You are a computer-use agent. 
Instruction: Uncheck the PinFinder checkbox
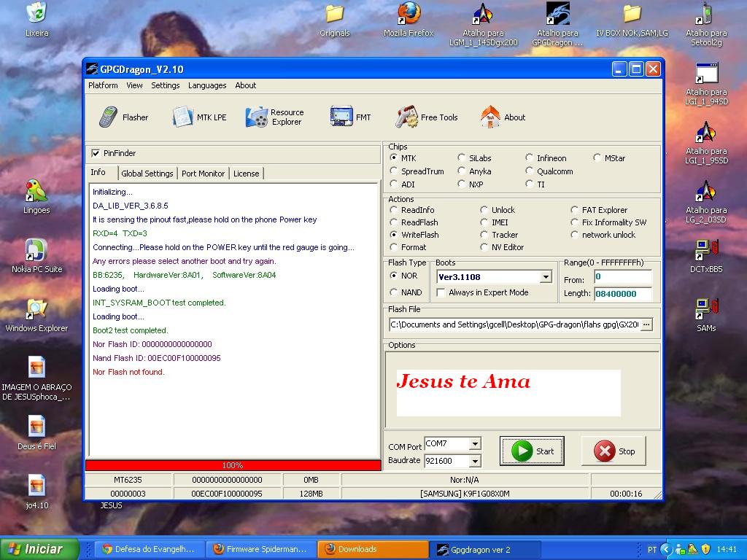click(x=96, y=153)
